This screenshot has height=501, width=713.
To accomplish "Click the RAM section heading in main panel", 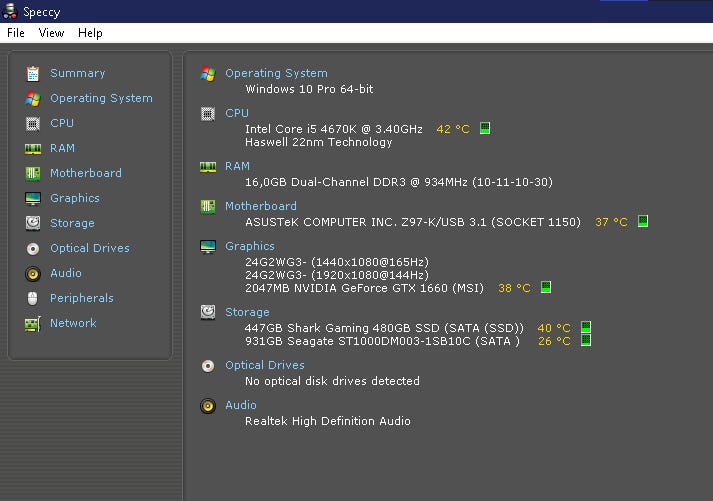I will (x=237, y=166).
